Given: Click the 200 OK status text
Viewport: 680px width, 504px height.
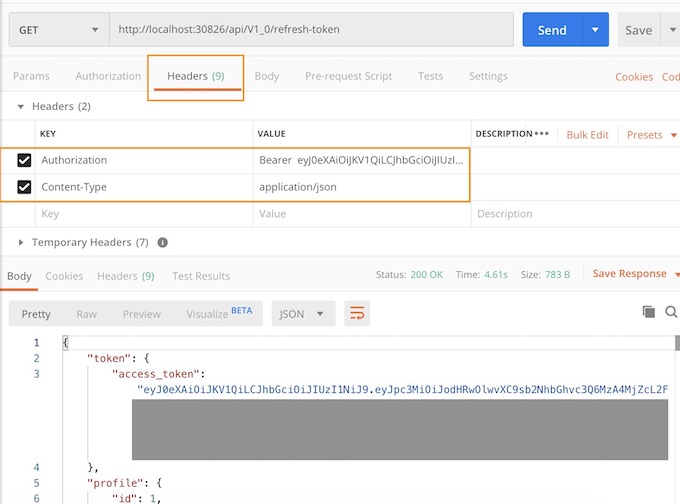Looking at the screenshot, I should [x=426, y=275].
